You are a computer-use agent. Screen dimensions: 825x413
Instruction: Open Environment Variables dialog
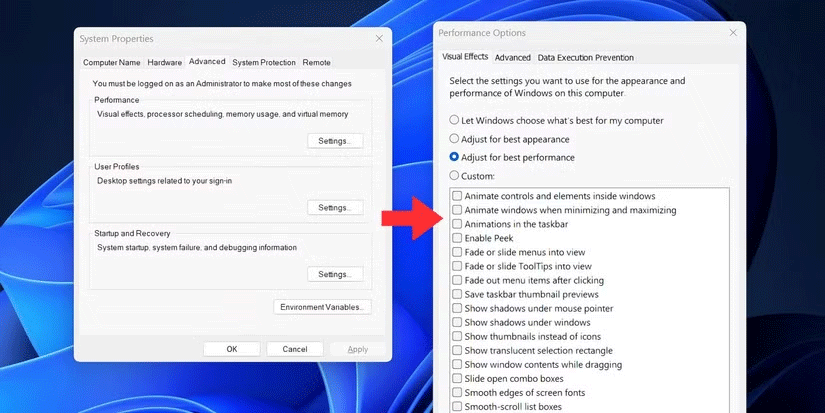point(323,307)
